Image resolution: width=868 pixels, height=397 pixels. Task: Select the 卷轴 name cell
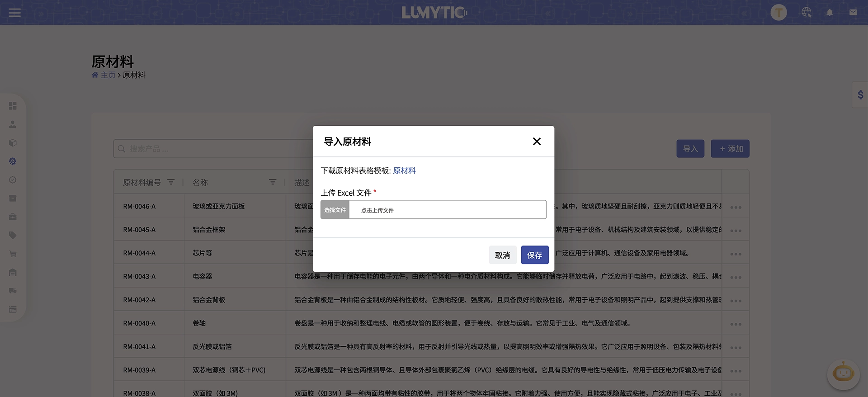pyautogui.click(x=235, y=323)
